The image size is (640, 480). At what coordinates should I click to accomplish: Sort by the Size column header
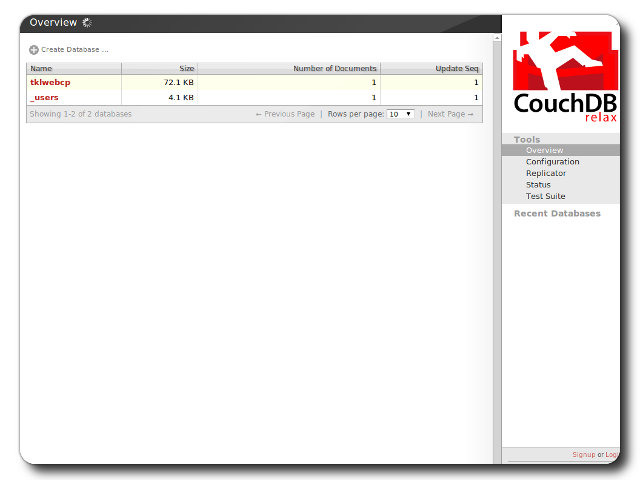[186, 68]
